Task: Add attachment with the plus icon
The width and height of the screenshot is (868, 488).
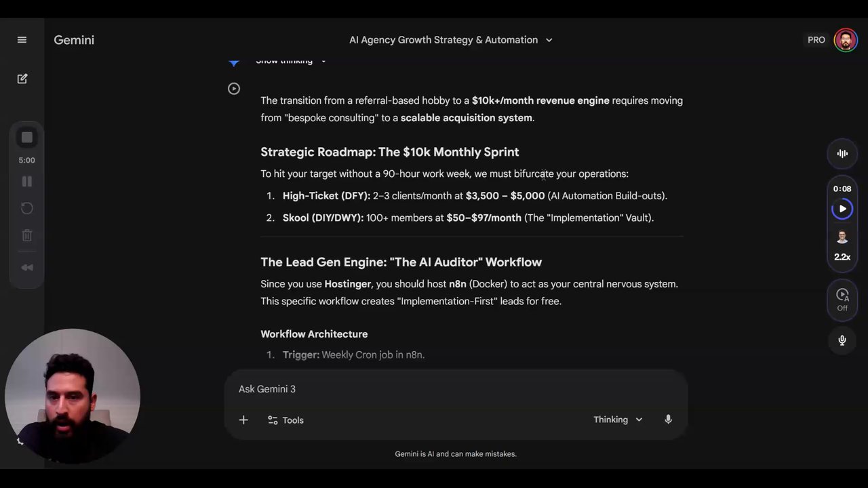Action: (243, 420)
